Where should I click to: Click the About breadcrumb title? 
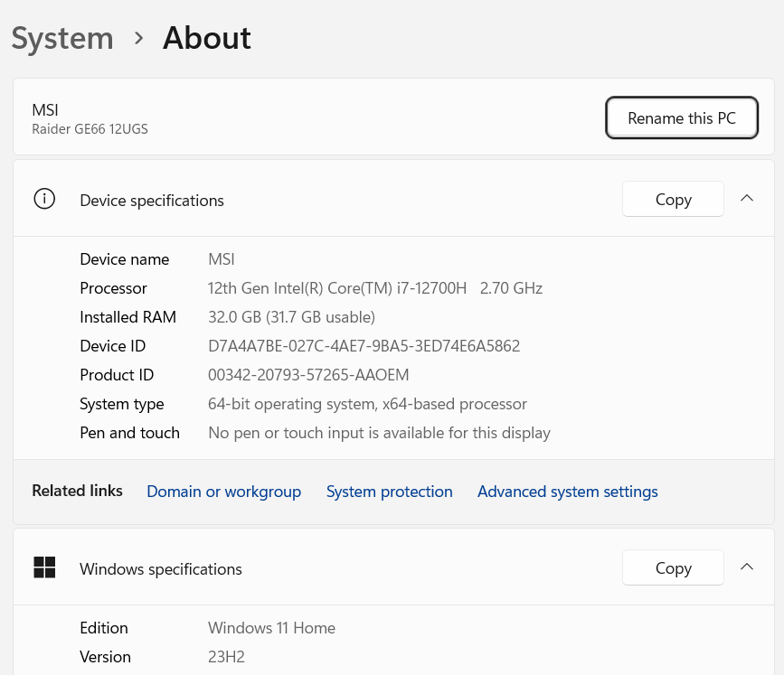pos(206,38)
